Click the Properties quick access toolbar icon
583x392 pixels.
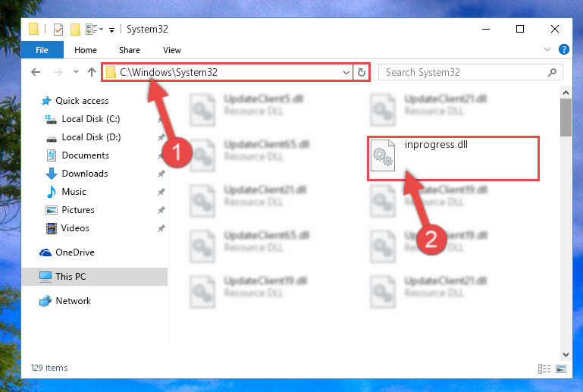click(58, 29)
